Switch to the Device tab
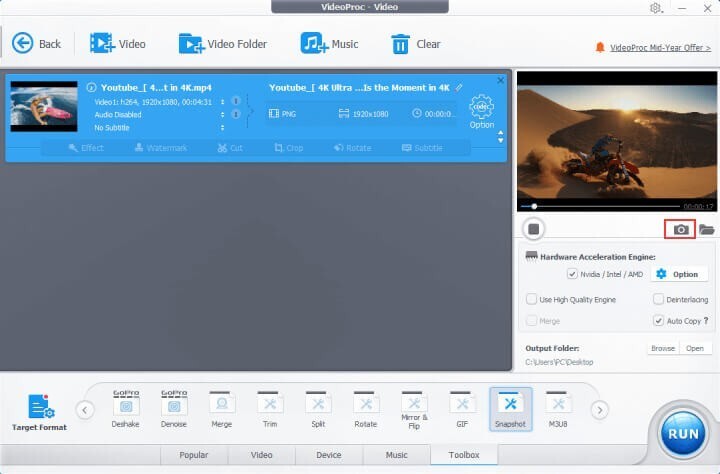Image resolution: width=720 pixels, height=474 pixels. click(x=328, y=455)
